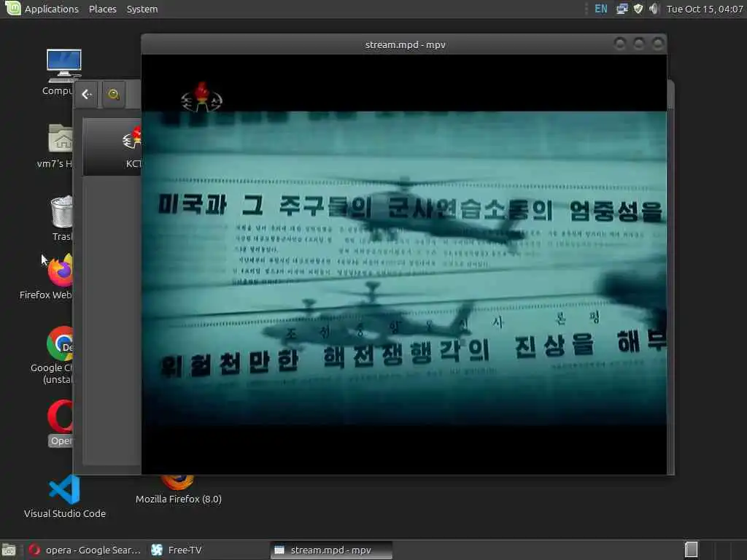This screenshot has height=560, width=747.
Task: Click the EN keyboard layout indicator
Action: [x=601, y=9]
